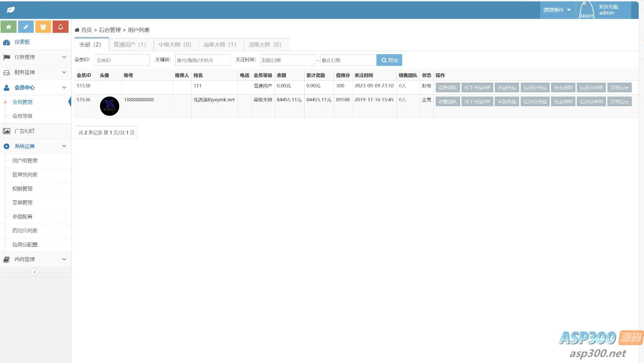Screen dimensions: 644x363
Task: Collapse the 系统设置 menu chevron
Action: (64, 146)
